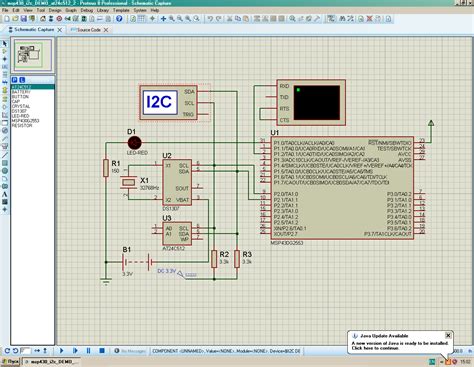
Task: Click the L library button
Action: click(x=22, y=80)
